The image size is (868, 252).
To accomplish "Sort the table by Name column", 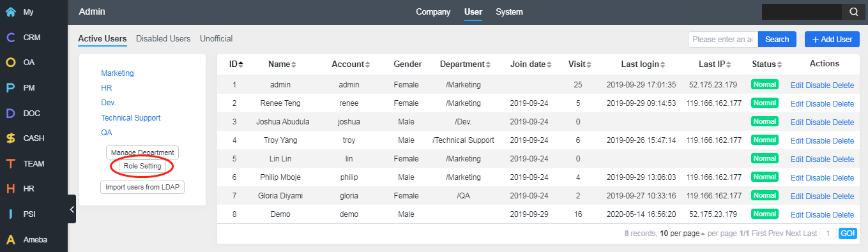I will click(282, 64).
